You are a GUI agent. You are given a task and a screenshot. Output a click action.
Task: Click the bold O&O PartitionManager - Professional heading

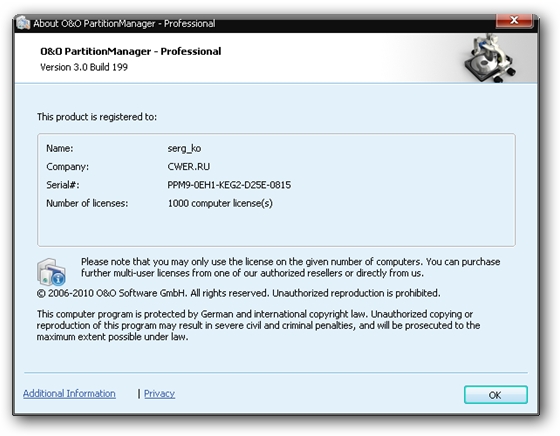130,51
